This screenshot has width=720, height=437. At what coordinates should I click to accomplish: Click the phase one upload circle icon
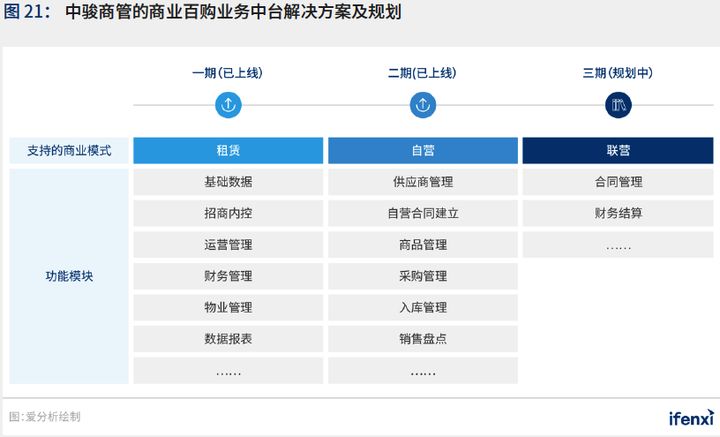pyautogui.click(x=228, y=105)
